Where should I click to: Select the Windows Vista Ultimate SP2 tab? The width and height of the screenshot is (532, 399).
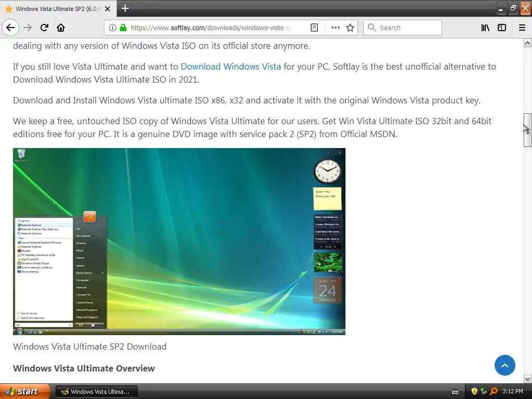[x=58, y=9]
